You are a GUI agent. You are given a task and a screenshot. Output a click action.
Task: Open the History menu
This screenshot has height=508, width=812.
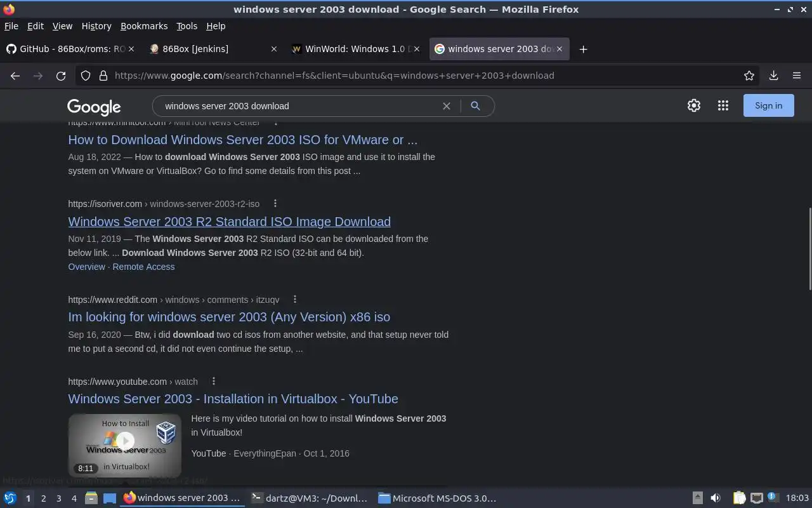click(x=96, y=26)
